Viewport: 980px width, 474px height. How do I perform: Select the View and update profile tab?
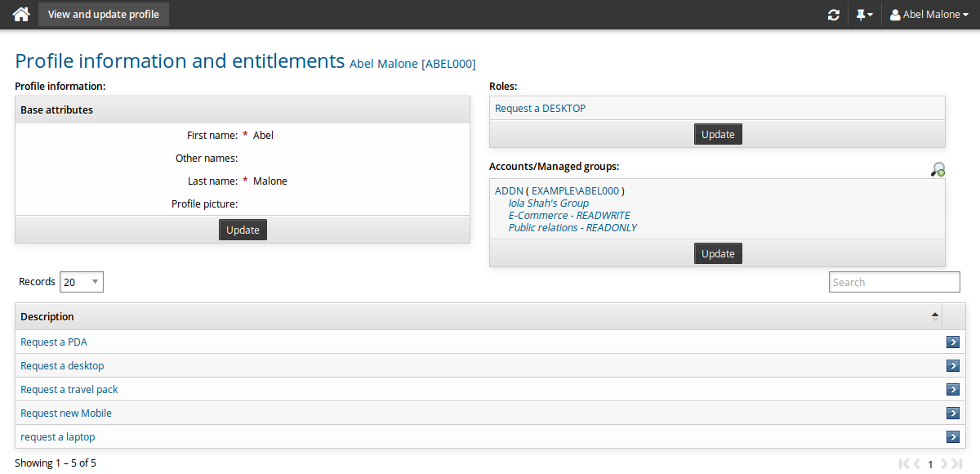click(104, 15)
